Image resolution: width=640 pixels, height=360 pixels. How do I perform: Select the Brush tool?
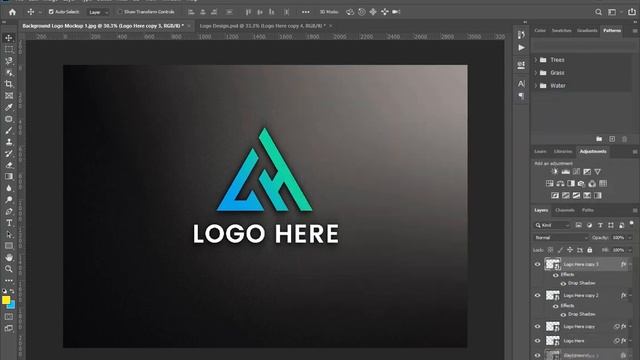pyautogui.click(x=9, y=131)
